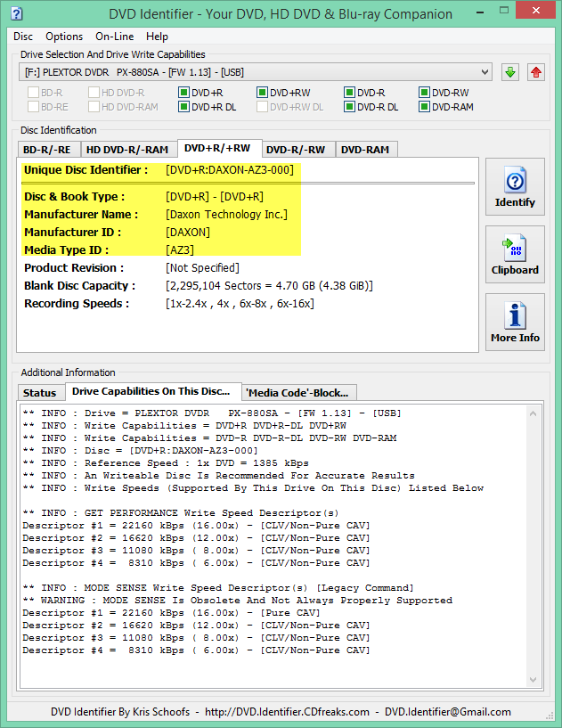Screen dimensions: 562x728
Task: Open the On-Line menu
Action: click(x=115, y=37)
